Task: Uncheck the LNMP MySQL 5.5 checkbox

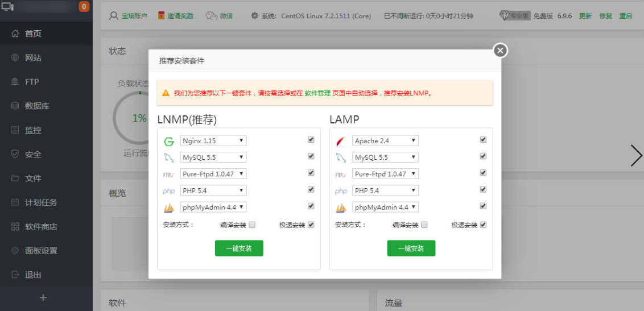Action: point(311,156)
